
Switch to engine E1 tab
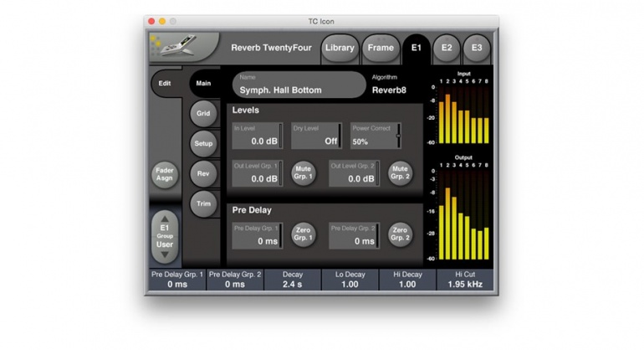(416, 49)
